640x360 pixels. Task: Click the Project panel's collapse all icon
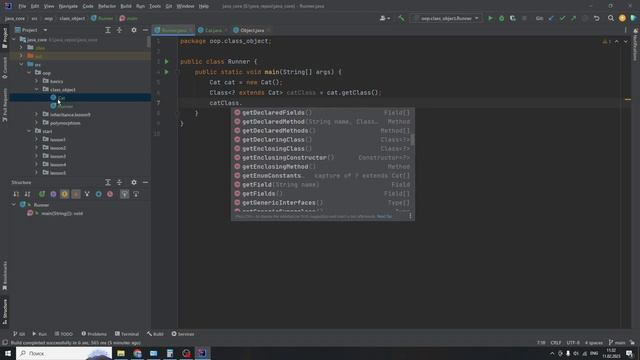(119, 30)
